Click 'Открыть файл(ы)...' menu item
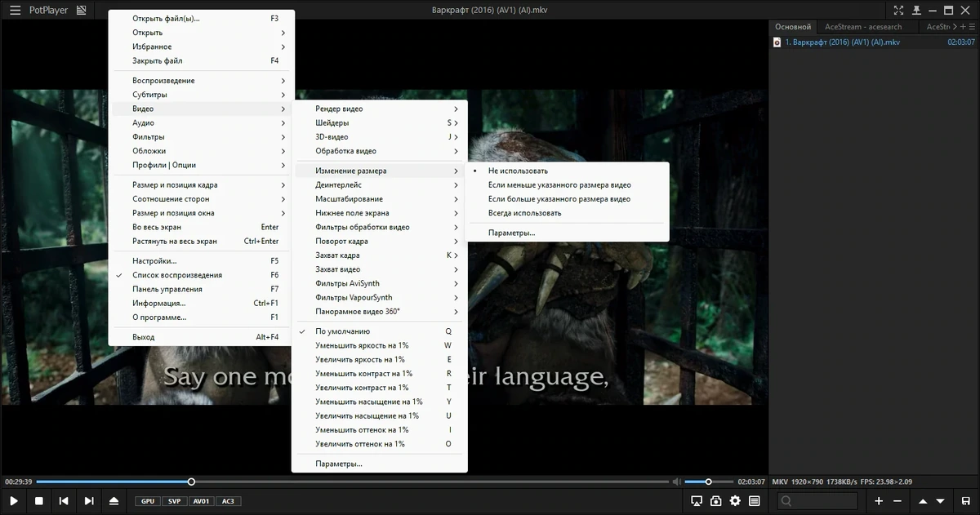 tap(202, 18)
